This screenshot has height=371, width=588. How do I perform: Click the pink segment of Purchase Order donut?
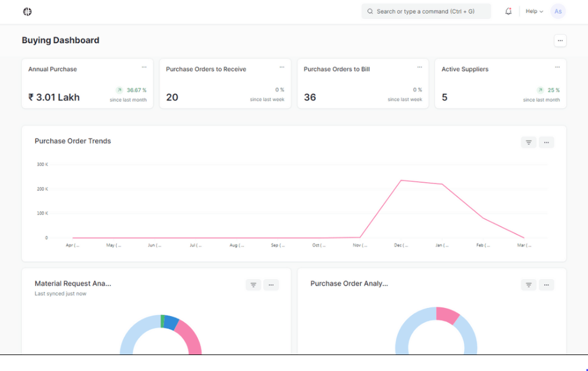(447, 315)
